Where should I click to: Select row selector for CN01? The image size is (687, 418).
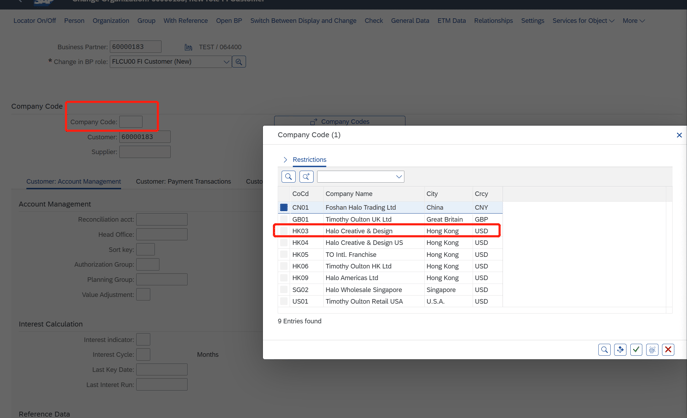(x=284, y=207)
